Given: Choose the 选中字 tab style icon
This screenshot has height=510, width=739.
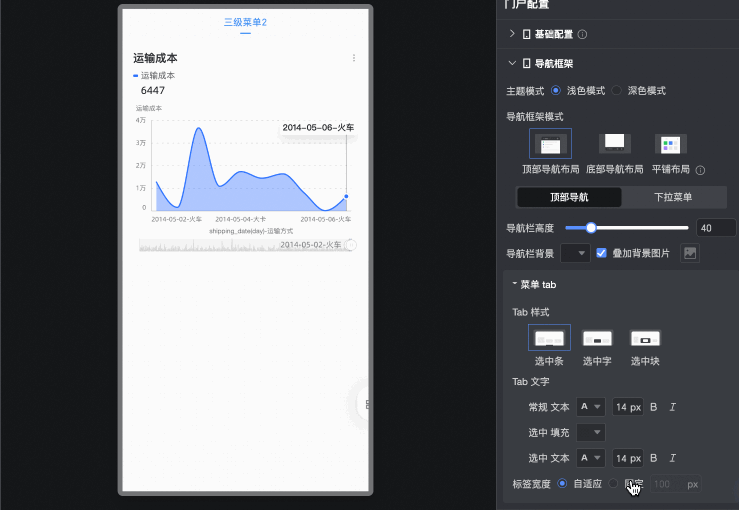Looking at the screenshot, I should [x=597, y=338].
